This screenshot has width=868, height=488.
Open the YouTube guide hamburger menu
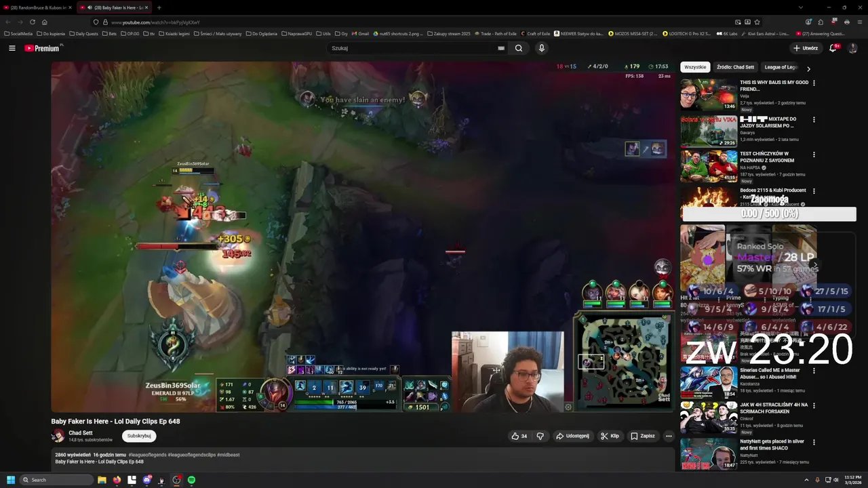coord(12,48)
